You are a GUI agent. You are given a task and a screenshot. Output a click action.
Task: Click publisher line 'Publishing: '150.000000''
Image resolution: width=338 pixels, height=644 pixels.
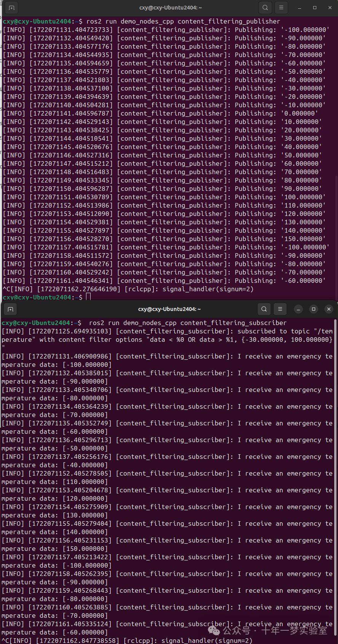coord(164,239)
